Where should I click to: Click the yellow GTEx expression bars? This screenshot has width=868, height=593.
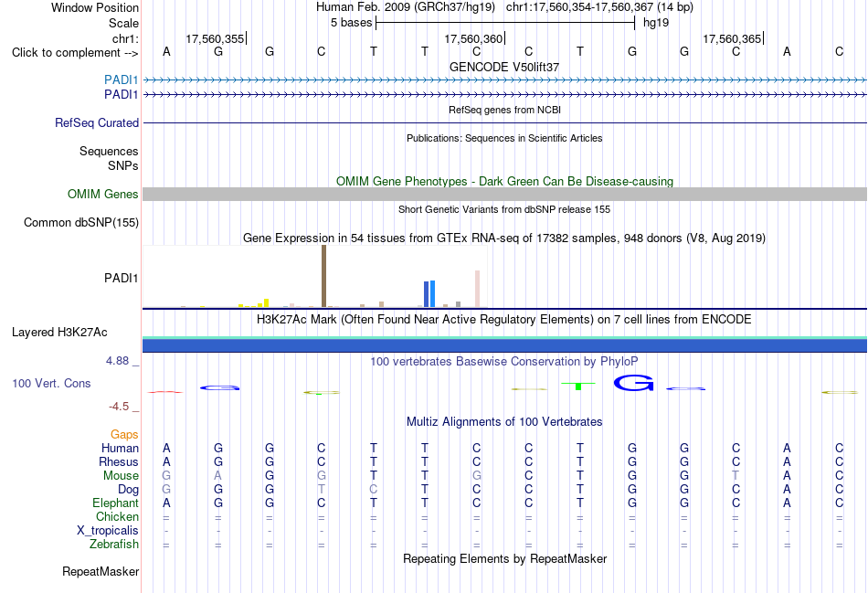click(254, 303)
